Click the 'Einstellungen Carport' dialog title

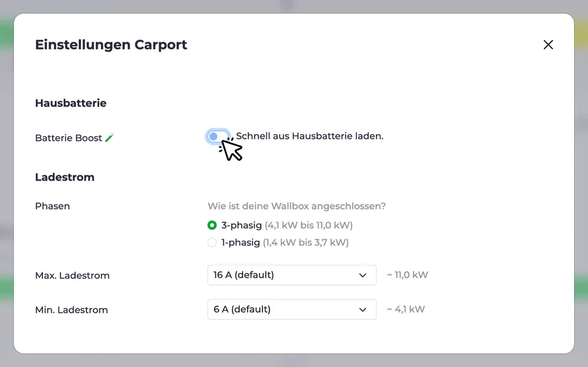111,45
